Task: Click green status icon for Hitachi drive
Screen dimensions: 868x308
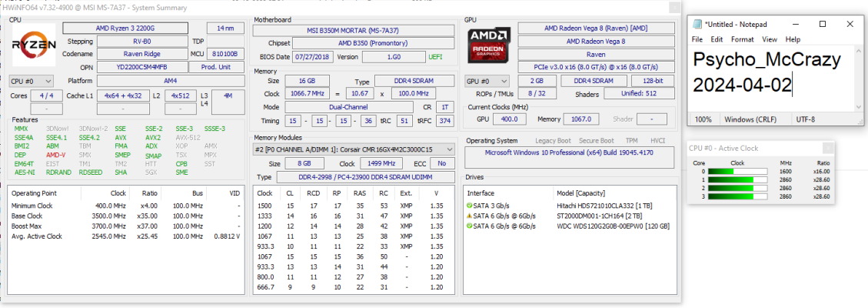Action: pos(470,206)
